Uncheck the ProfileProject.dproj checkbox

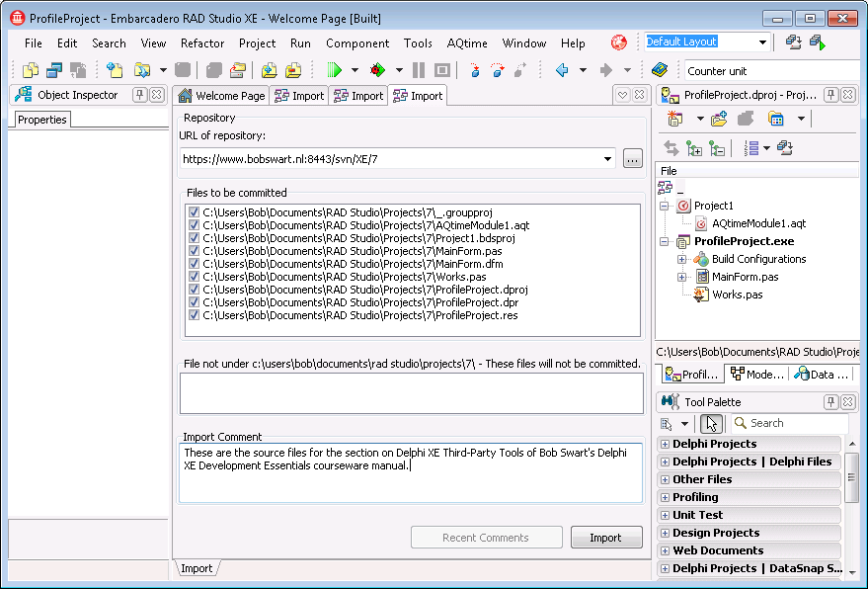pos(194,290)
